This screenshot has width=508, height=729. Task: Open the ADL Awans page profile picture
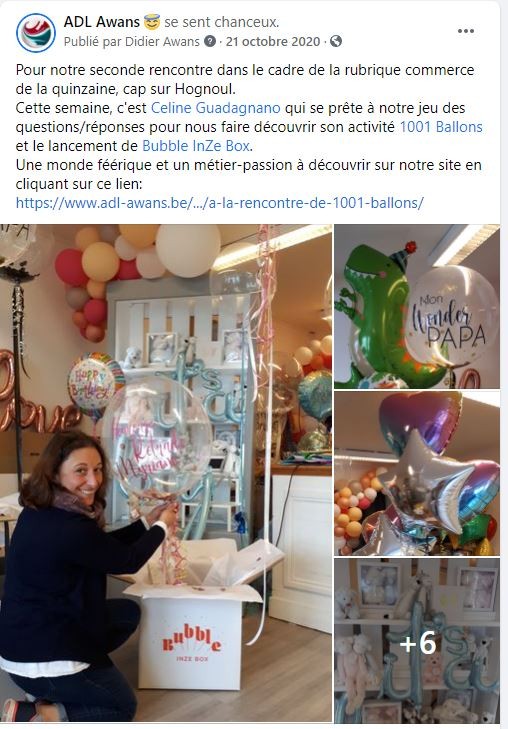click(36, 32)
